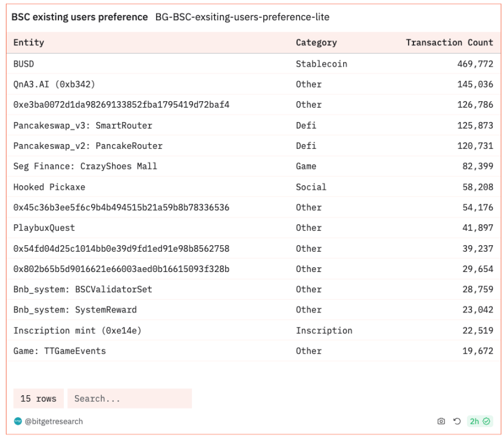Click Pancakeswap_v3: SmartRouter entity
The width and height of the screenshot is (504, 438).
83,126
